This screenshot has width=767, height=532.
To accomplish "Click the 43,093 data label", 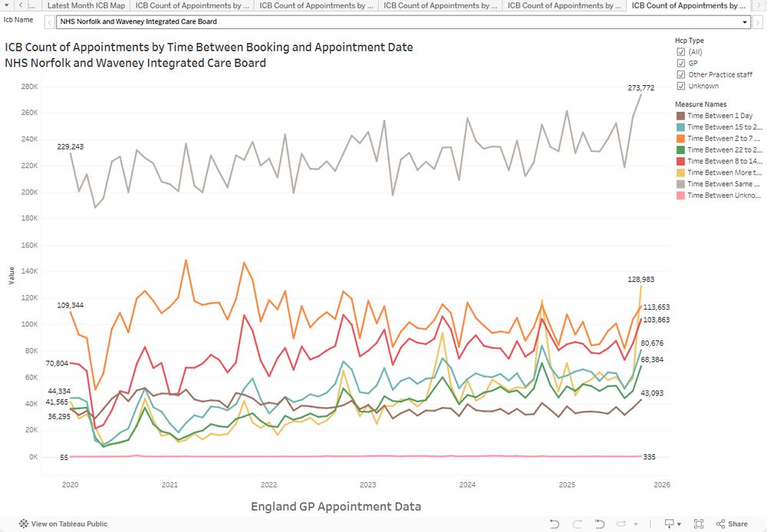I will 652,393.
